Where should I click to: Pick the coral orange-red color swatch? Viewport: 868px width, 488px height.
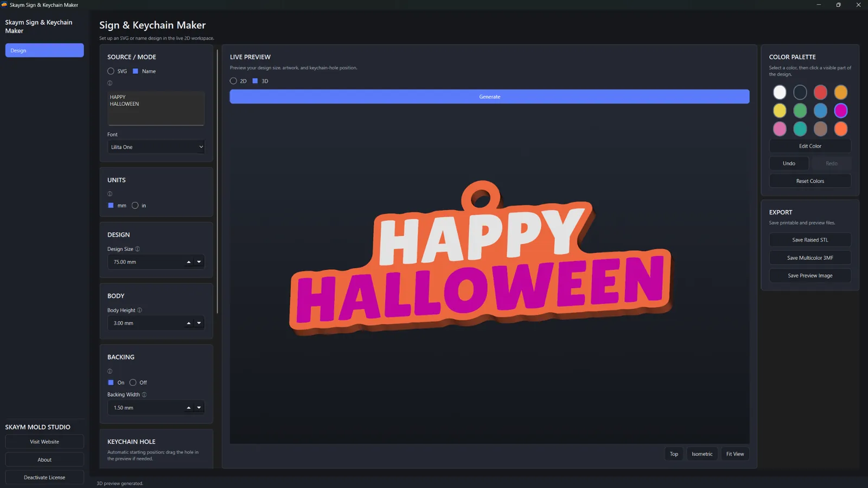[x=841, y=129]
